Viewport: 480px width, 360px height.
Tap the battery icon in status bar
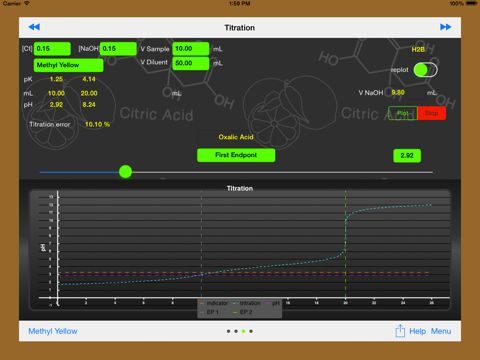point(472,3)
